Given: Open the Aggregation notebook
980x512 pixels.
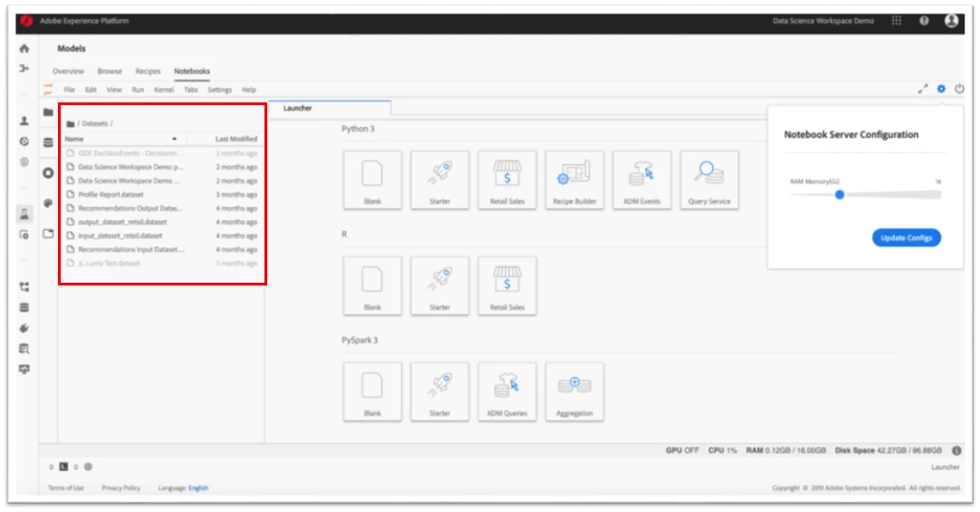Looking at the screenshot, I should pos(574,392).
